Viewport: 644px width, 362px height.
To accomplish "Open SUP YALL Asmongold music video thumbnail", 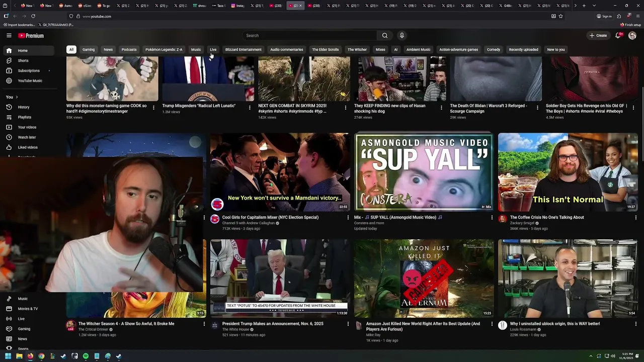I will [424, 171].
